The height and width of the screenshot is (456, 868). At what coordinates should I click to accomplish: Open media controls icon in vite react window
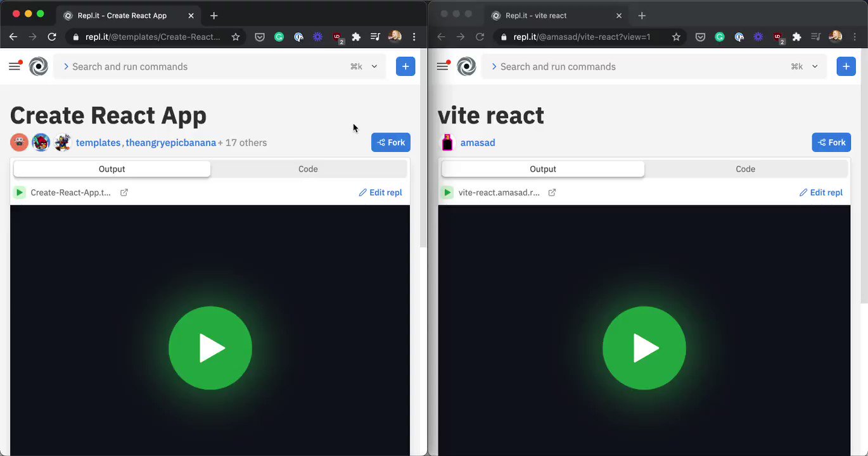(816, 37)
